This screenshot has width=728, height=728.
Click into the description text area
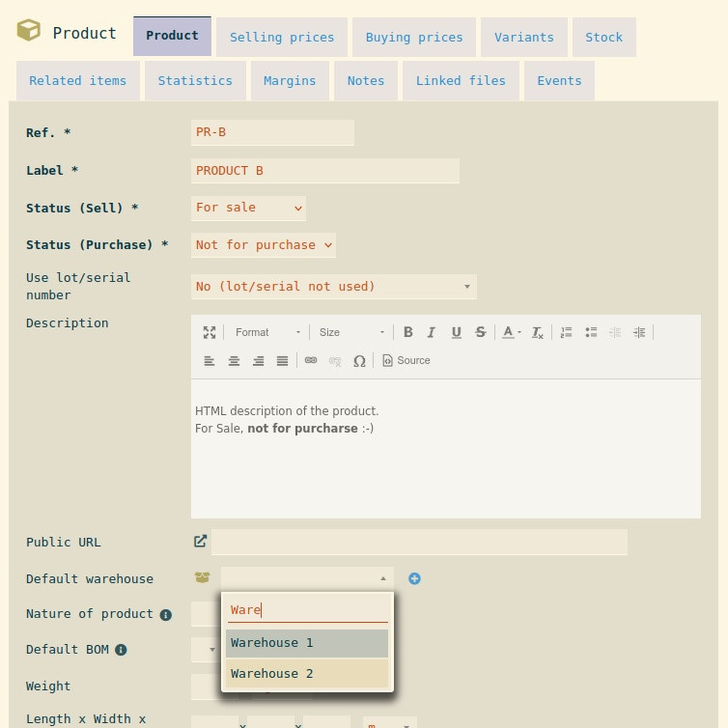click(x=446, y=449)
